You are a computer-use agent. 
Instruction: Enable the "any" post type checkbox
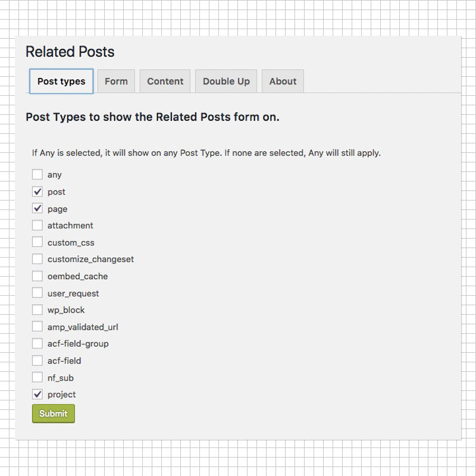pyautogui.click(x=37, y=174)
